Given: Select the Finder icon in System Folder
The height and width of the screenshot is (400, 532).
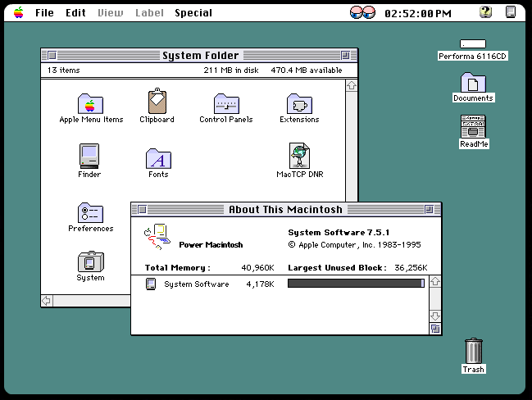Looking at the screenshot, I should [89, 156].
